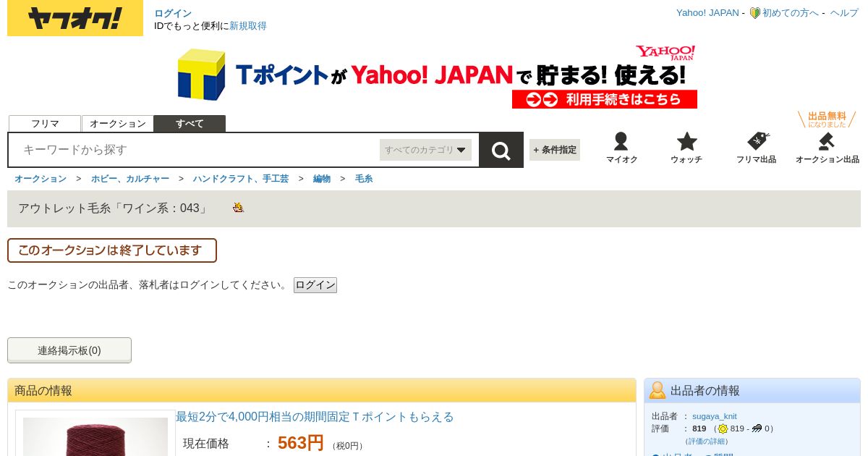
Task: Click 最短2分で4,000円相当 Tポイント link
Action: [x=315, y=417]
